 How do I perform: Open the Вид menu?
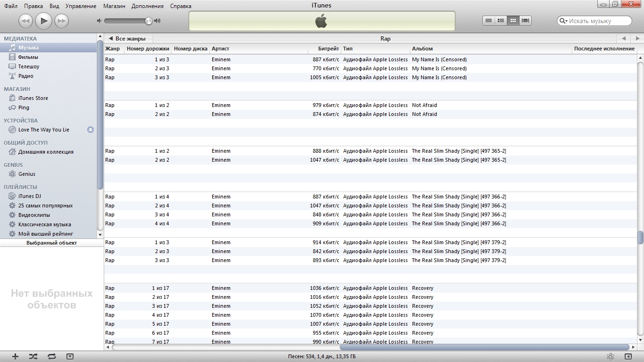coord(54,6)
